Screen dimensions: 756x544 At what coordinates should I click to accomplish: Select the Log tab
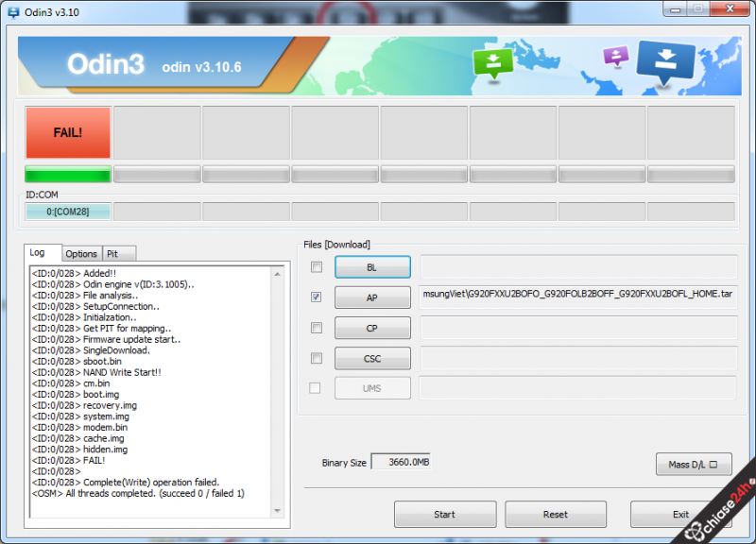[x=38, y=253]
